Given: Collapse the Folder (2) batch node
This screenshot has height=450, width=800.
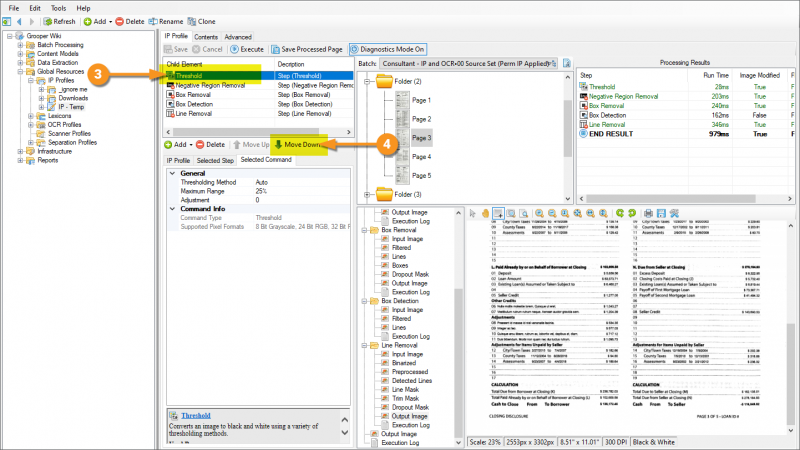Looking at the screenshot, I should pyautogui.click(x=366, y=81).
